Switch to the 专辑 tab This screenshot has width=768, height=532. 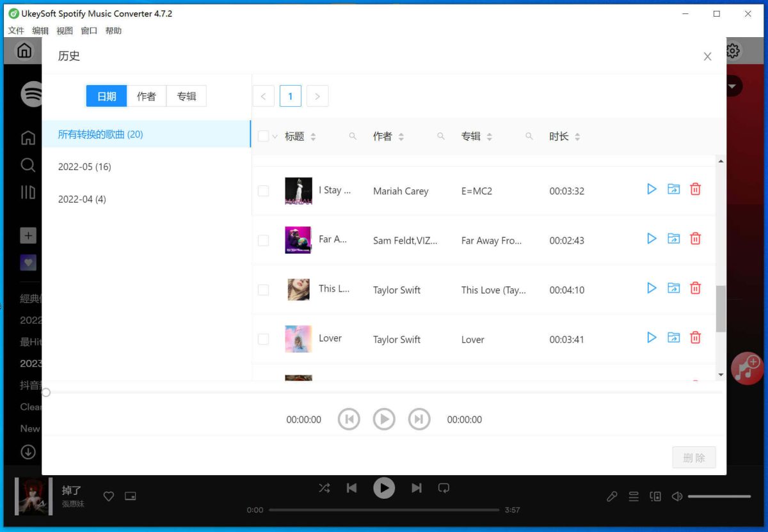click(x=186, y=96)
